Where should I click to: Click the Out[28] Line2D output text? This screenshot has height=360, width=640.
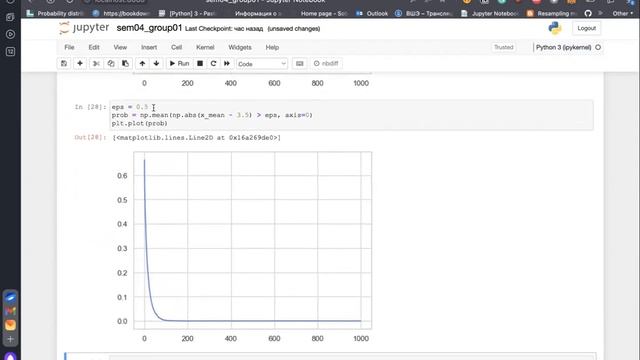coord(196,138)
